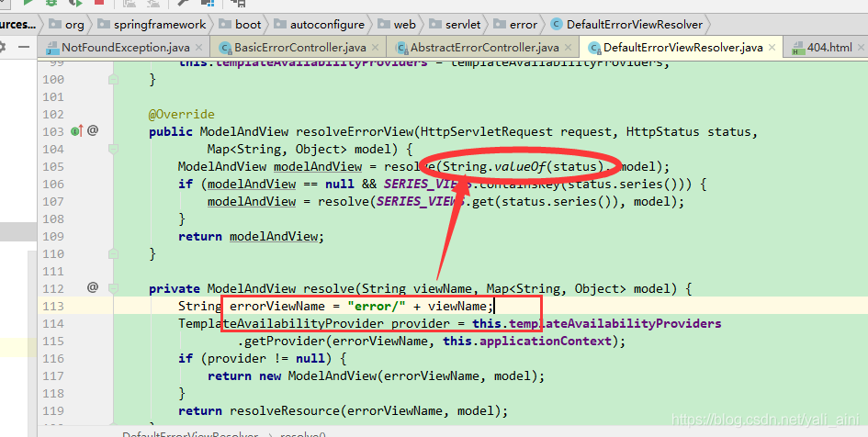Image resolution: width=868 pixels, height=437 pixels.
Task: Click the red Stop button
Action: pos(99,2)
